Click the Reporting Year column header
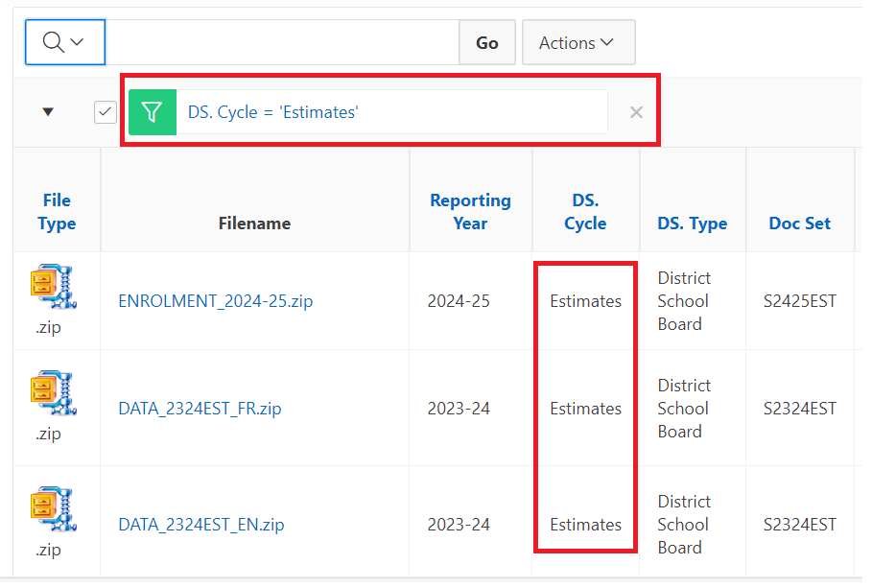 pyautogui.click(x=470, y=212)
